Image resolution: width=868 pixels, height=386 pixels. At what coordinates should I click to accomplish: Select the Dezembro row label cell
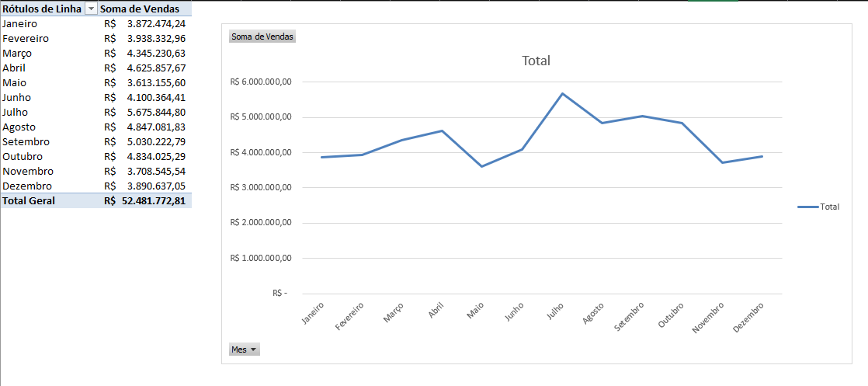point(50,186)
